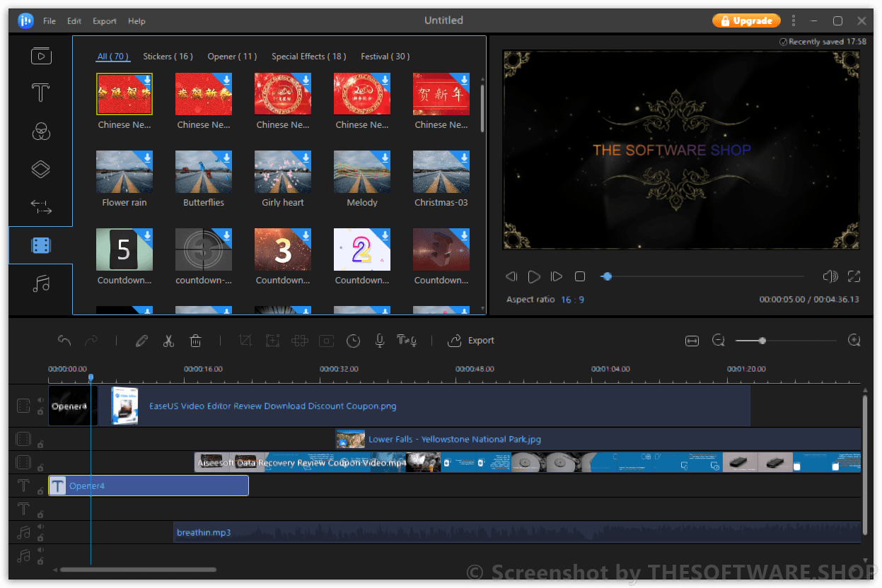Mute the breathin.mp3 audio track
This screenshot has width=882, height=588.
40,525
